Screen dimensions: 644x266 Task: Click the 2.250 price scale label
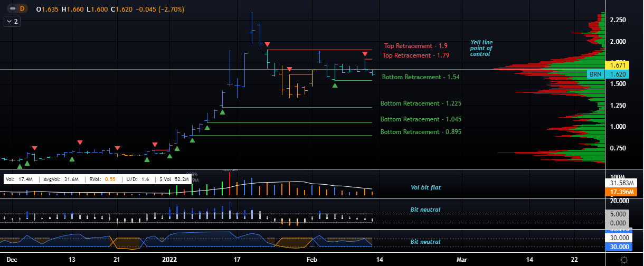[618, 20]
